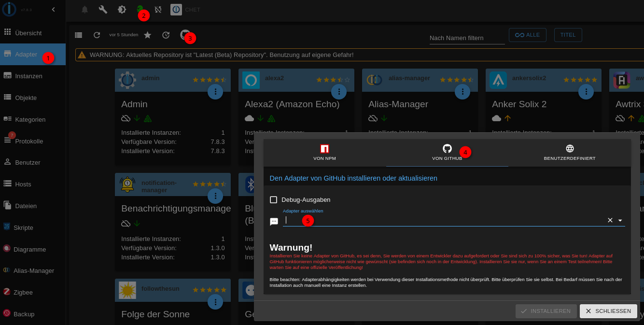Open Kategorien in the sidebar
This screenshot has width=644, height=325.
pos(33,119)
